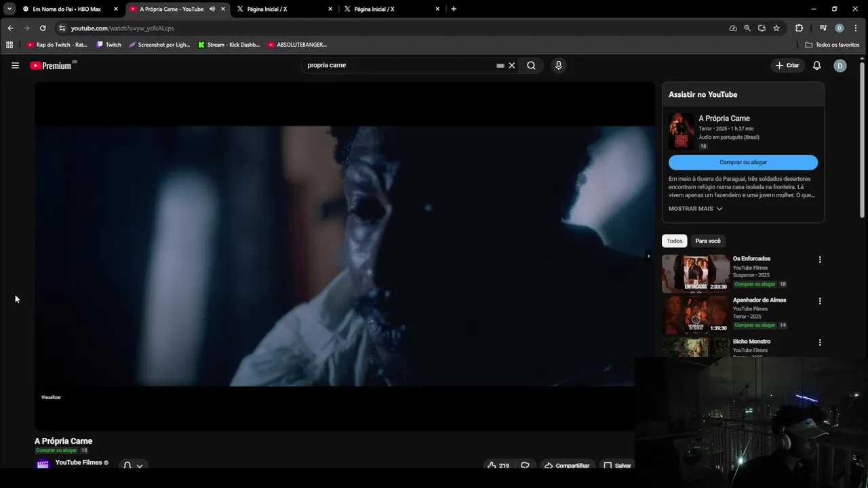Click Comprar ou alugar badge under Os Enforcados

pyautogui.click(x=755, y=285)
